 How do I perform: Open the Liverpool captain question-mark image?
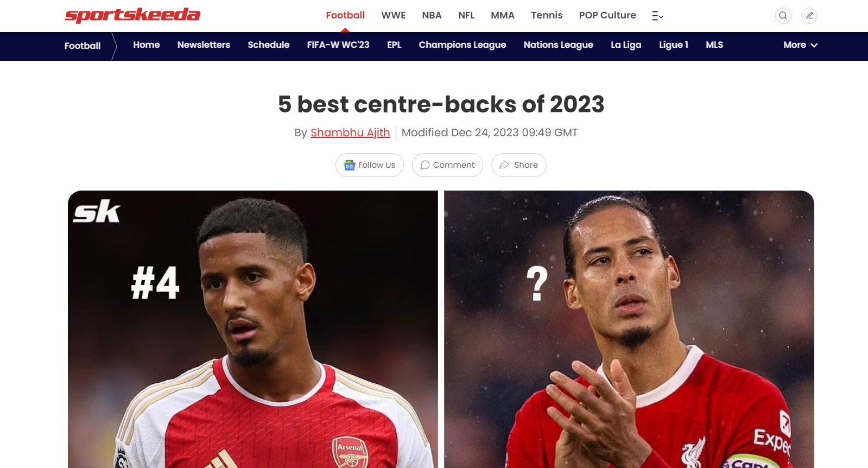[x=629, y=329]
